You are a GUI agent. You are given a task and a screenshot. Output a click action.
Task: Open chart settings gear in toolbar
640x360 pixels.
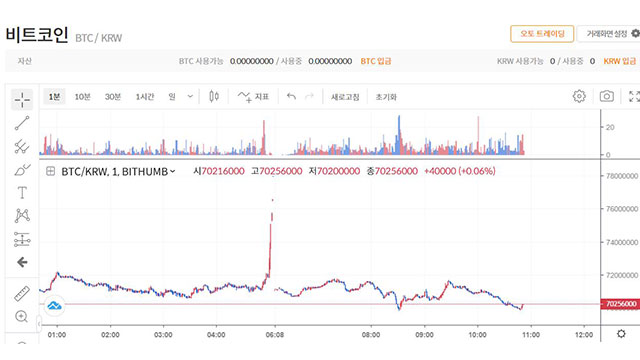[x=579, y=96]
